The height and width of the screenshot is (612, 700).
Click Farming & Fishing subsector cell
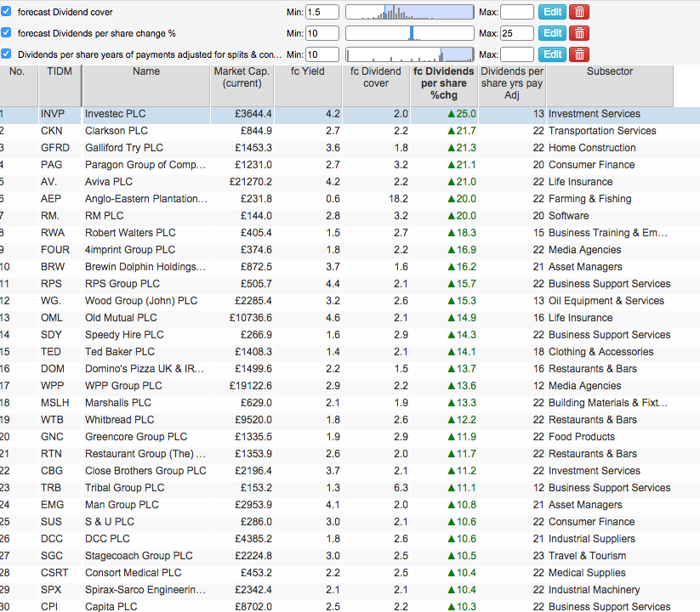click(x=589, y=199)
